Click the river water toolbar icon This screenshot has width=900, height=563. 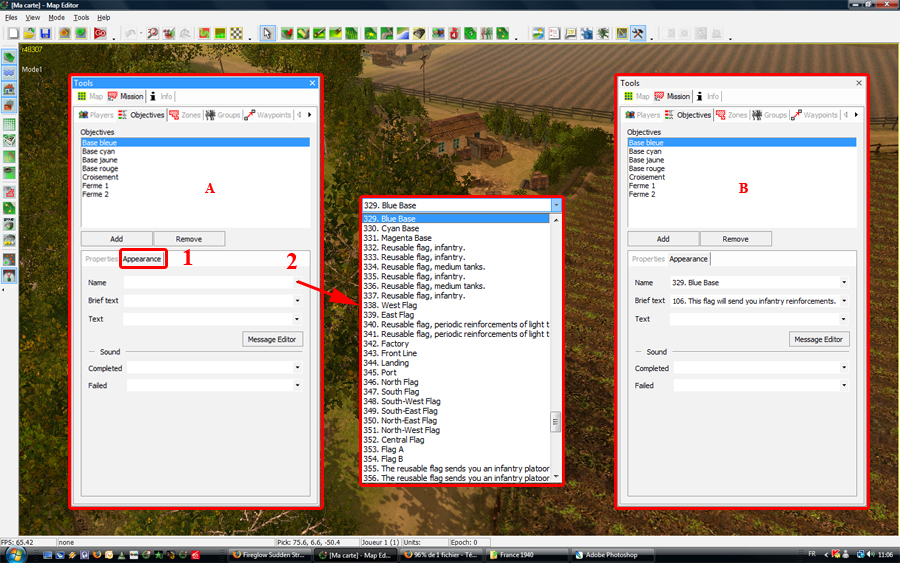pyautogui.click(x=403, y=33)
